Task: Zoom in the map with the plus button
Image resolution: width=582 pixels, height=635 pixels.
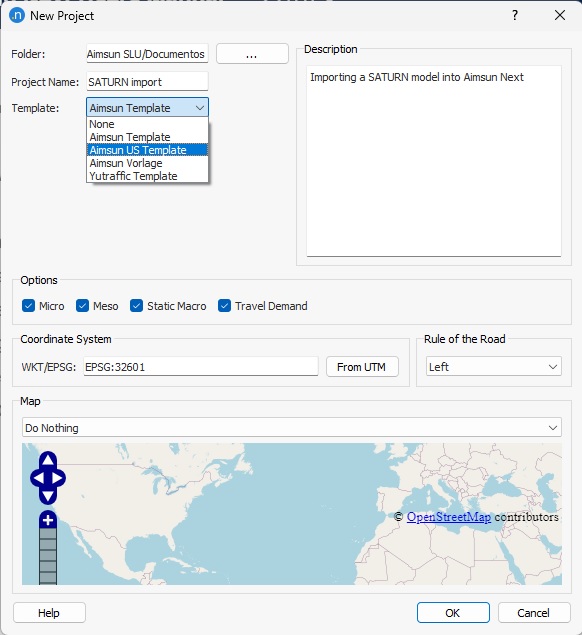Action: pyautogui.click(x=48, y=520)
